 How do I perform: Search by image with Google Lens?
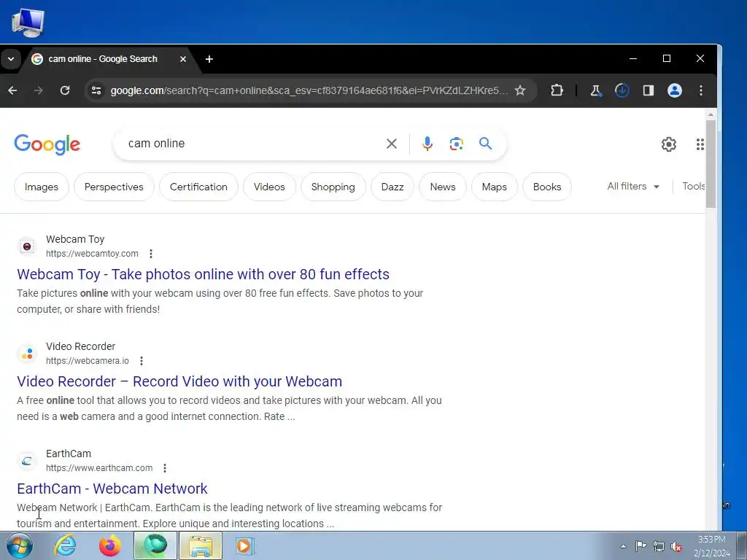457,144
